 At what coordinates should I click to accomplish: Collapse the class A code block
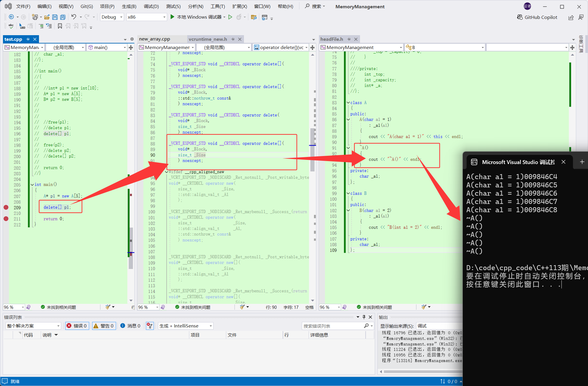pos(348,103)
